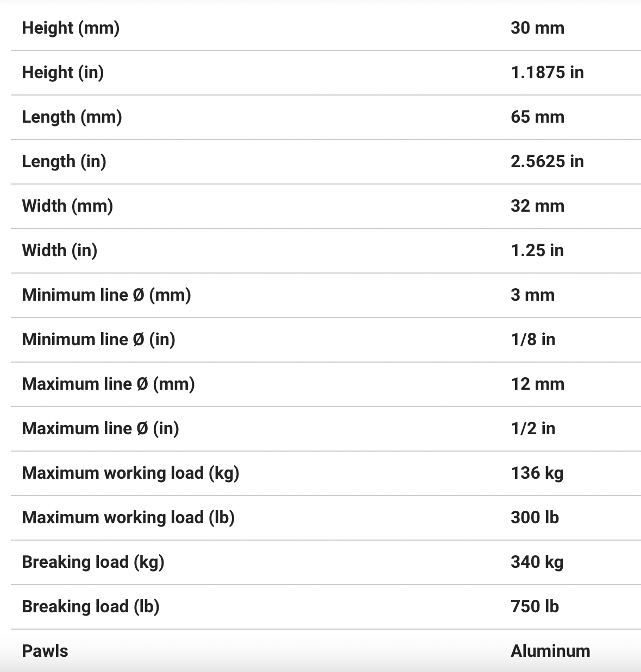Click the Width (mm) label
The width and height of the screenshot is (641, 672).
pos(67,206)
